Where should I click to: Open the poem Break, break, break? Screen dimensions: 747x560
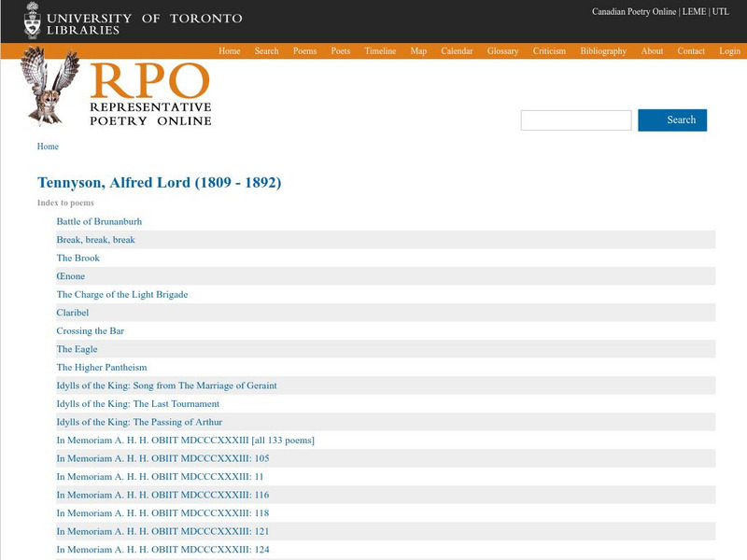click(x=96, y=240)
